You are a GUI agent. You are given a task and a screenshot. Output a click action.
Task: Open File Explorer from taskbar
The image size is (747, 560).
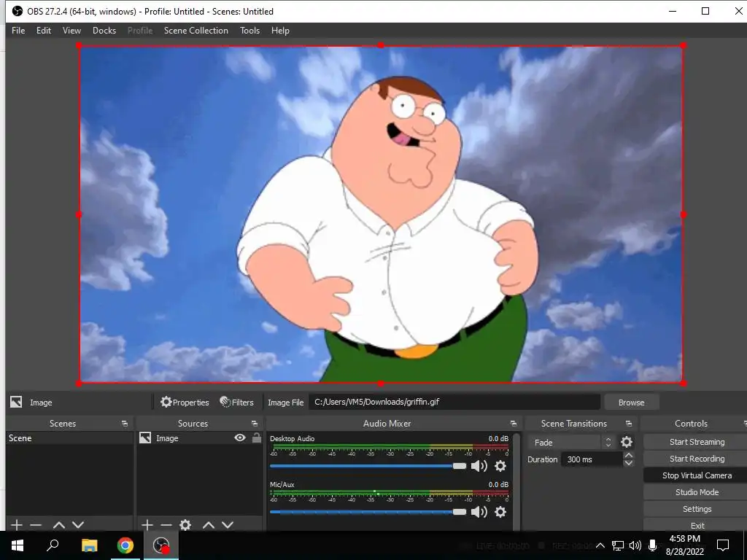[89, 545]
